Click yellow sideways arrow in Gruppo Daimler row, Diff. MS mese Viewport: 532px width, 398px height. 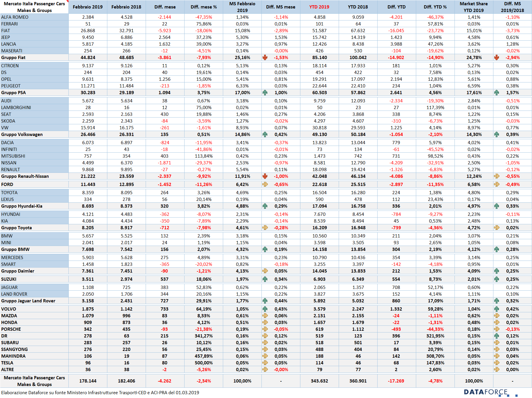(x=265, y=271)
